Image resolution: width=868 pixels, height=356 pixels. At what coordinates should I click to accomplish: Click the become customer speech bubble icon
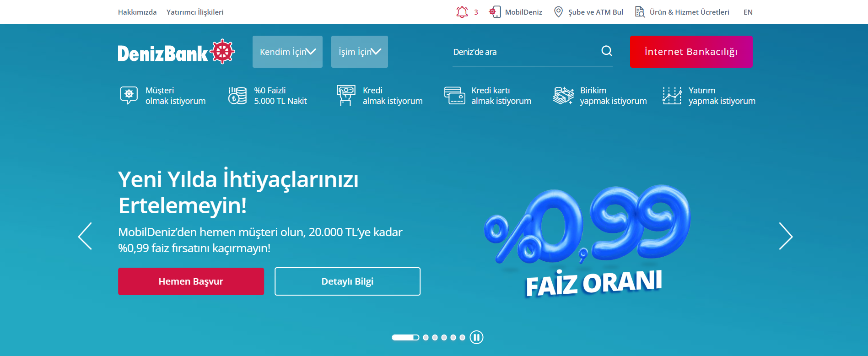(129, 95)
